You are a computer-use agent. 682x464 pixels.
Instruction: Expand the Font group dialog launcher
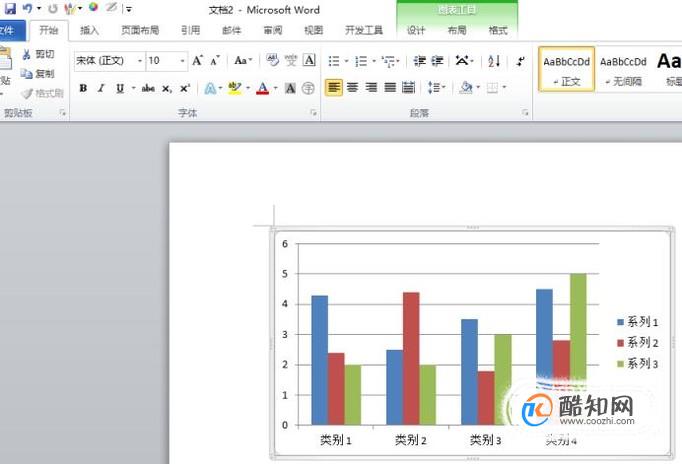pyautogui.click(x=313, y=113)
